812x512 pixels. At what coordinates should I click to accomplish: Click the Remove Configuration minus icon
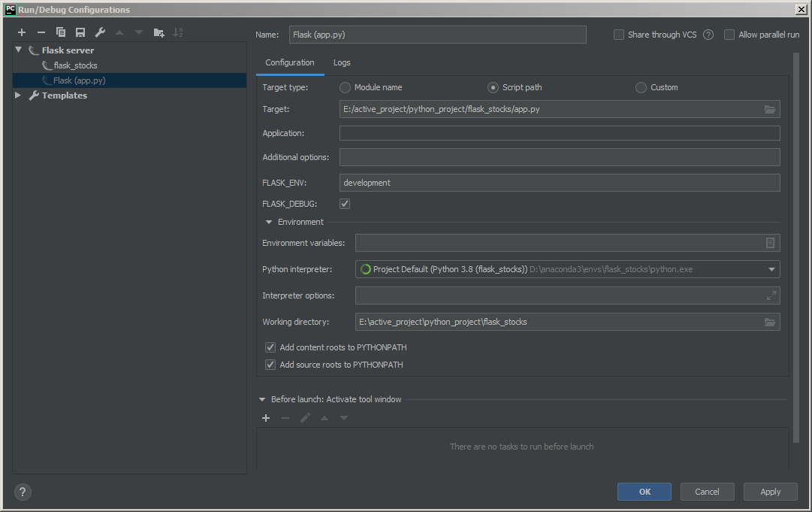click(x=41, y=32)
